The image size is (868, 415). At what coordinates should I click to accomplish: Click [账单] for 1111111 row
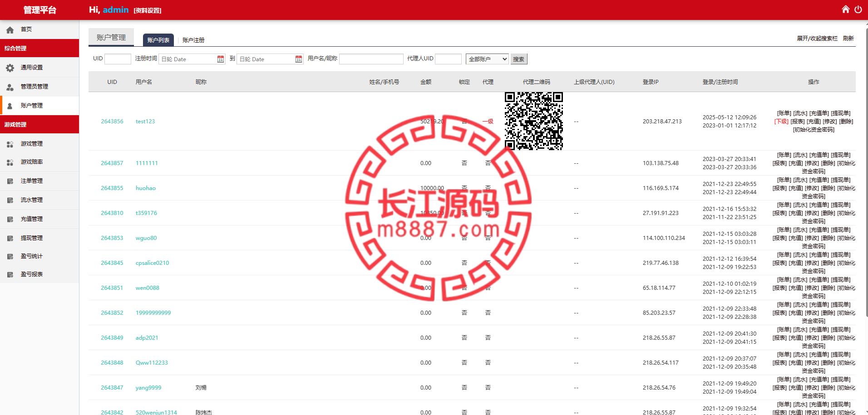pos(784,155)
